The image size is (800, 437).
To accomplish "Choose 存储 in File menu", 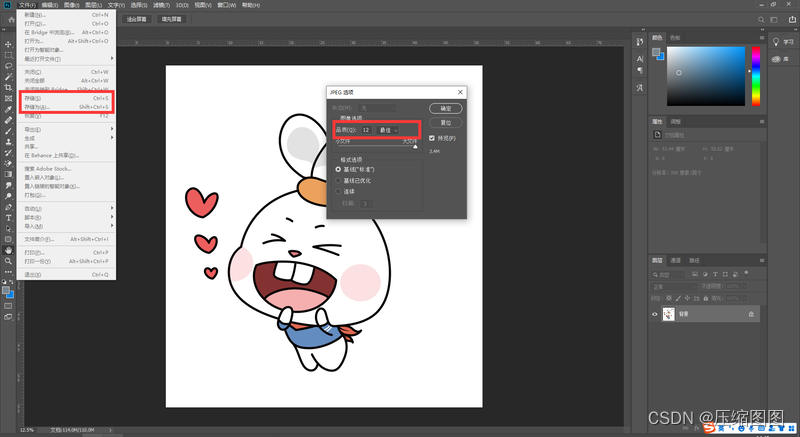I will 67,98.
